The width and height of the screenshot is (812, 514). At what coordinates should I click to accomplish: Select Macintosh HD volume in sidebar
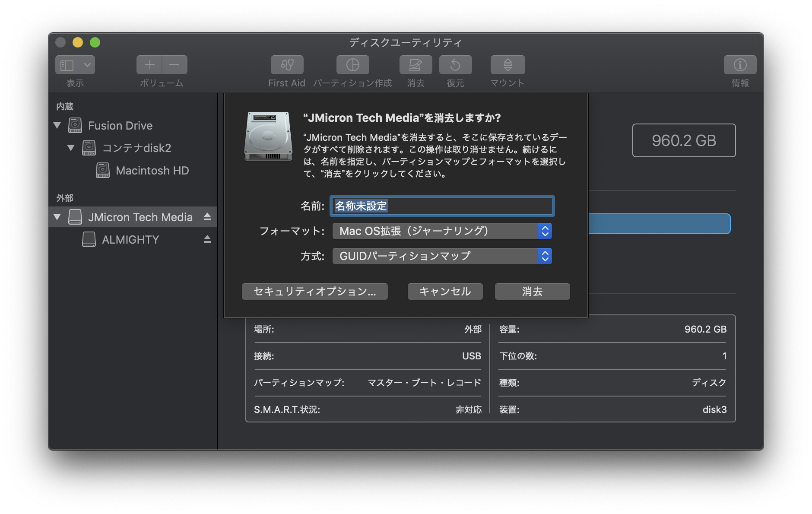(x=152, y=171)
